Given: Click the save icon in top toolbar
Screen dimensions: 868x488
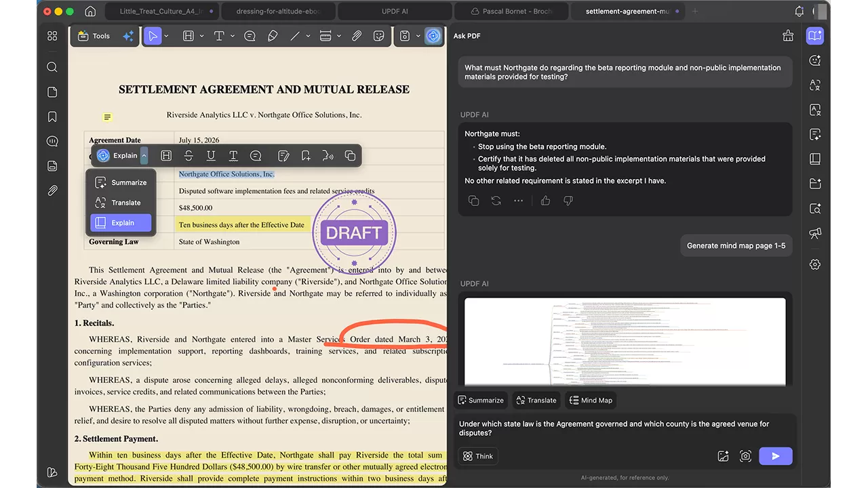Looking at the screenshot, I should [x=405, y=36].
